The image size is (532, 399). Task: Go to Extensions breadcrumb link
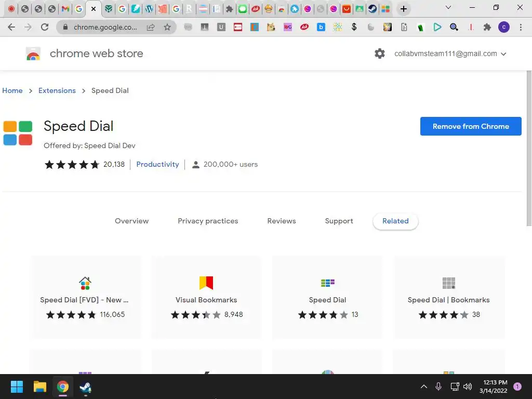click(57, 90)
